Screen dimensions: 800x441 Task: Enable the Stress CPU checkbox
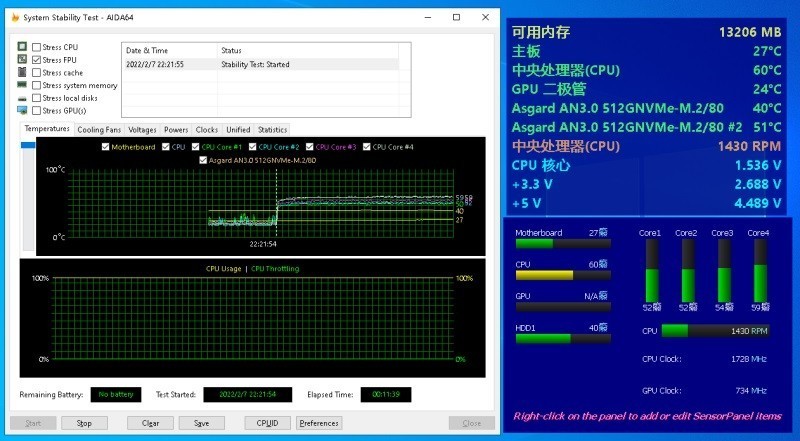36,47
